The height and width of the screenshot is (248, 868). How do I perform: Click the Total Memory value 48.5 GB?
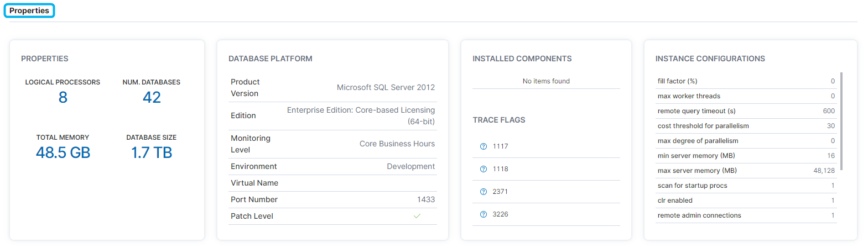coord(63,152)
